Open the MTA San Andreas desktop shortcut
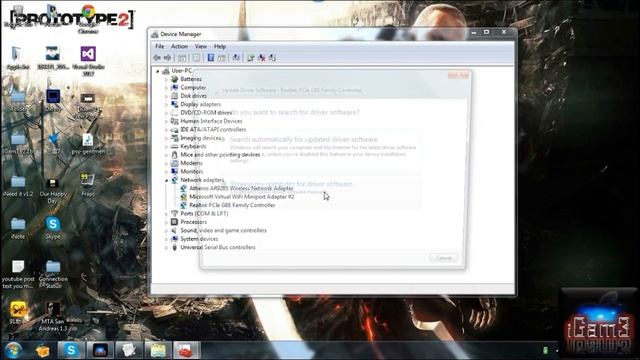The width and height of the screenshot is (640, 360). tap(53, 317)
